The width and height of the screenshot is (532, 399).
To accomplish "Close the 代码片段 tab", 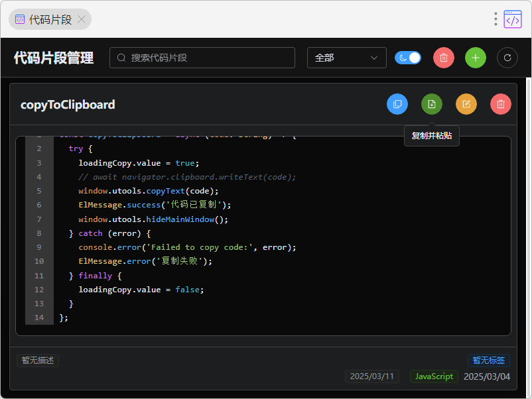I will 82,19.
